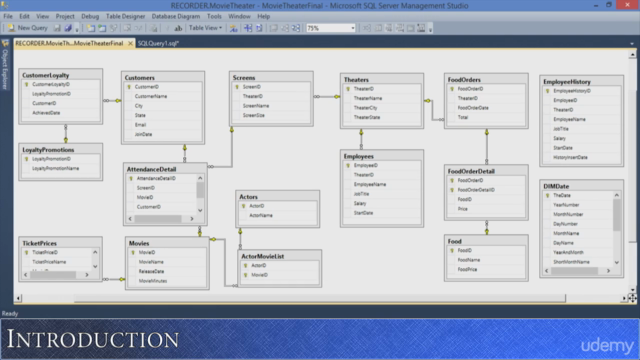Select the ReleaseDate column in Movies
This screenshot has width=640, height=360.
coord(167,271)
